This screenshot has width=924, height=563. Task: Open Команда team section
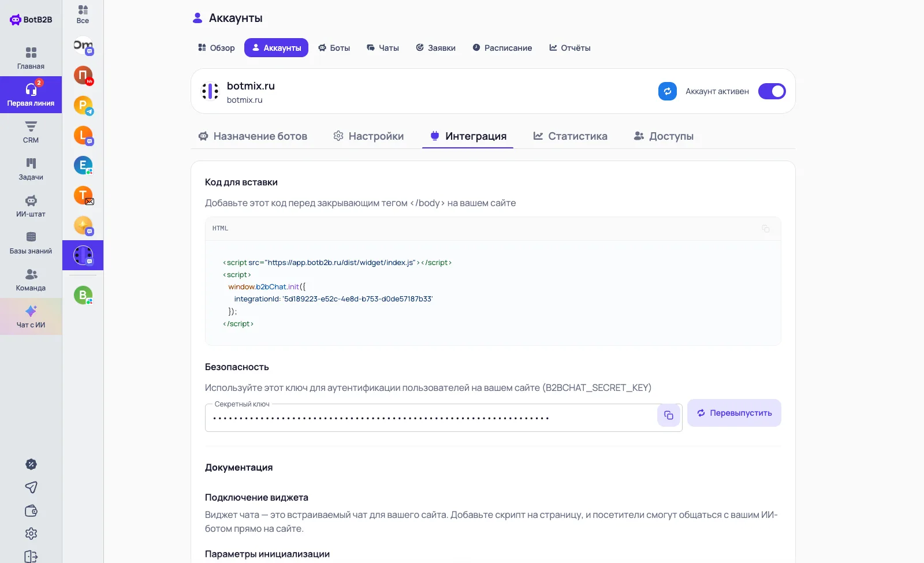31,279
